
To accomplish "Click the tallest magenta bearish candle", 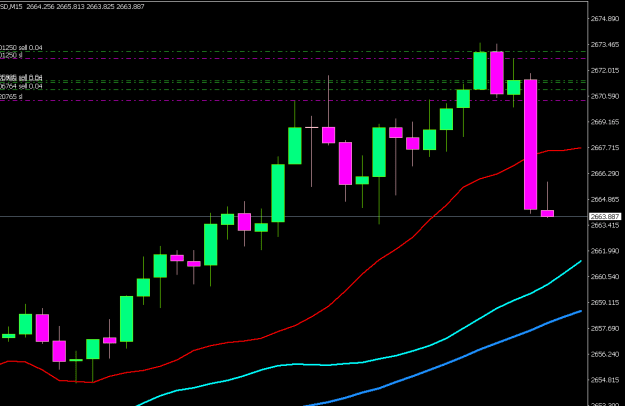I will pyautogui.click(x=530, y=144).
